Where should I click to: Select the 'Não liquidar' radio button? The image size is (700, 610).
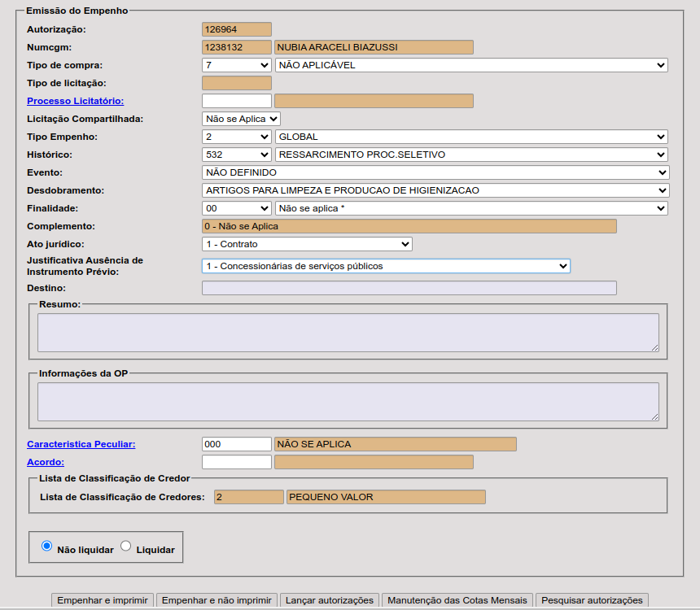pos(46,546)
